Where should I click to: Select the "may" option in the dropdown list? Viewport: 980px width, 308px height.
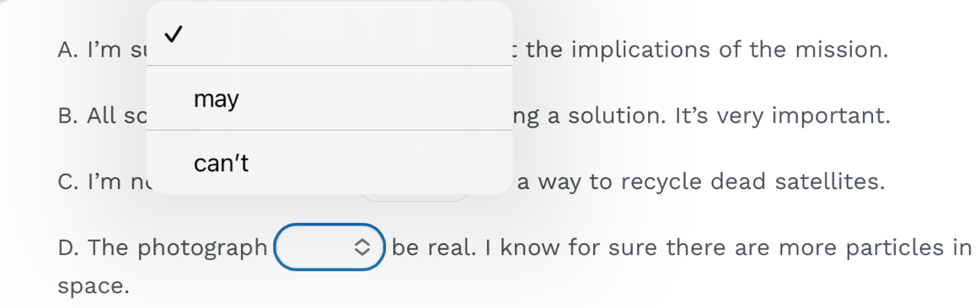click(x=329, y=98)
